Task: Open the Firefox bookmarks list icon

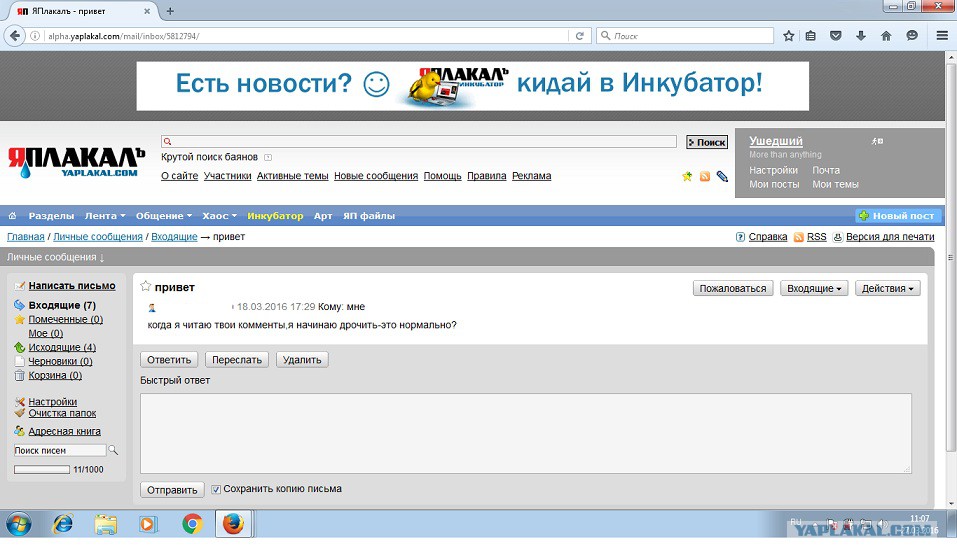Action: coord(811,36)
